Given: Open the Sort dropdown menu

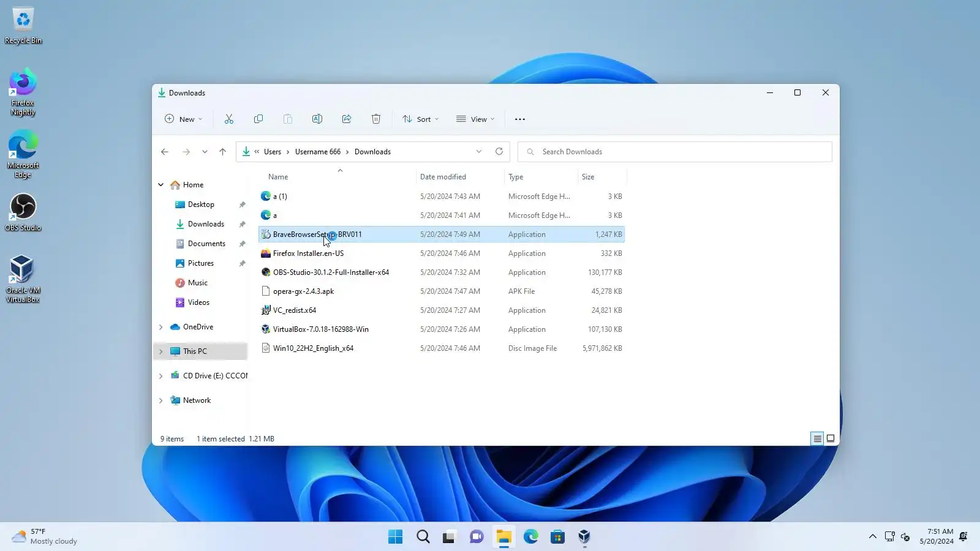Looking at the screenshot, I should (420, 119).
